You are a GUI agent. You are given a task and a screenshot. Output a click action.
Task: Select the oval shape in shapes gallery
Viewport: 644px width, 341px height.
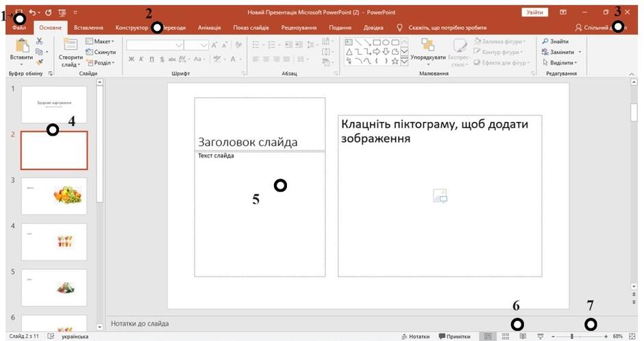click(x=386, y=42)
